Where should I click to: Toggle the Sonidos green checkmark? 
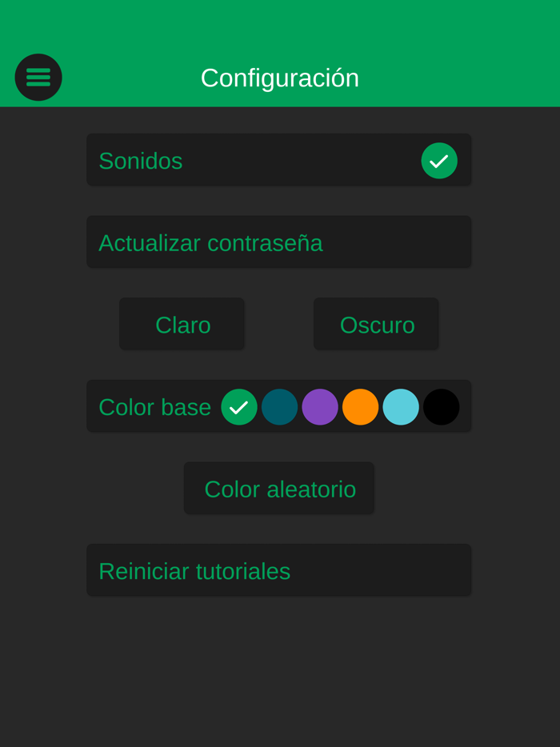(x=439, y=161)
